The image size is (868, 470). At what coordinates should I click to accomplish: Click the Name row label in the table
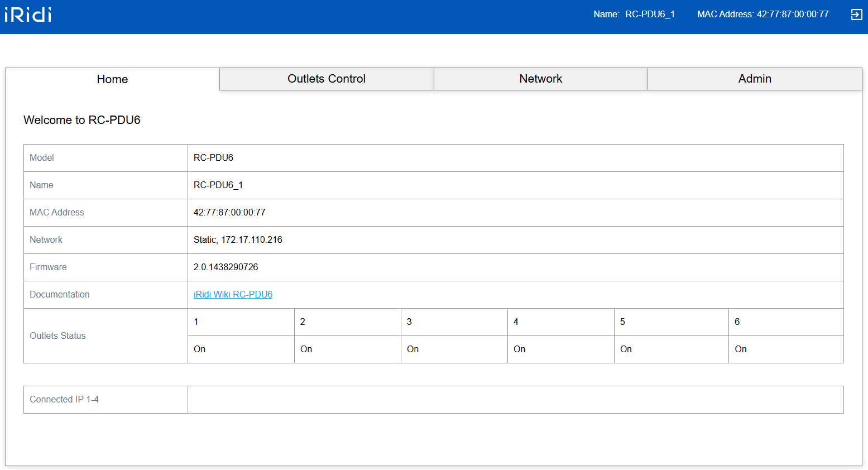[41, 185]
